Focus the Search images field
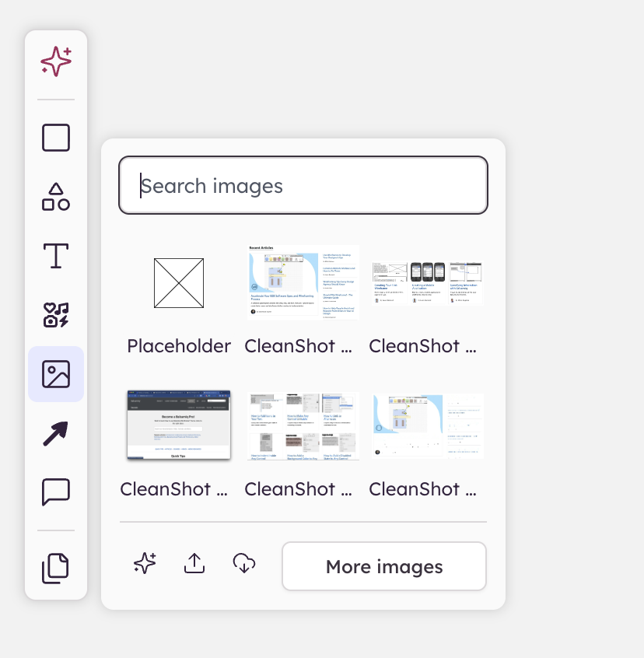Image resolution: width=644 pixels, height=658 pixels. [x=303, y=186]
